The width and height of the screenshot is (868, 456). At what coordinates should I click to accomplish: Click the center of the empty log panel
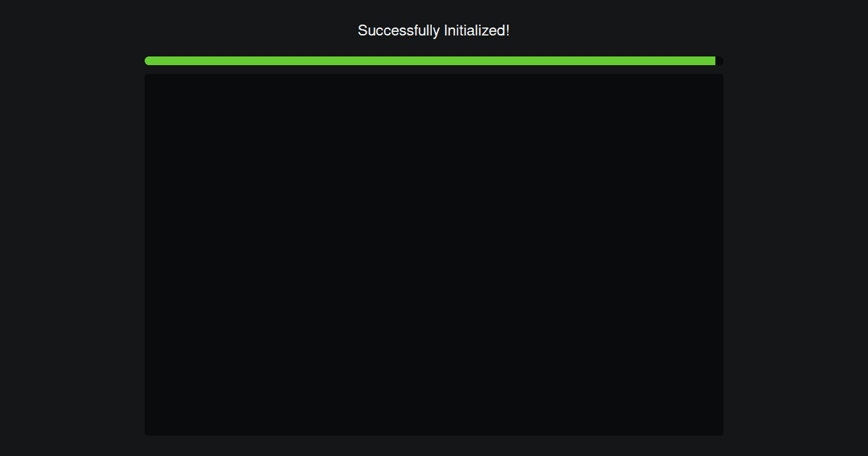point(434,255)
